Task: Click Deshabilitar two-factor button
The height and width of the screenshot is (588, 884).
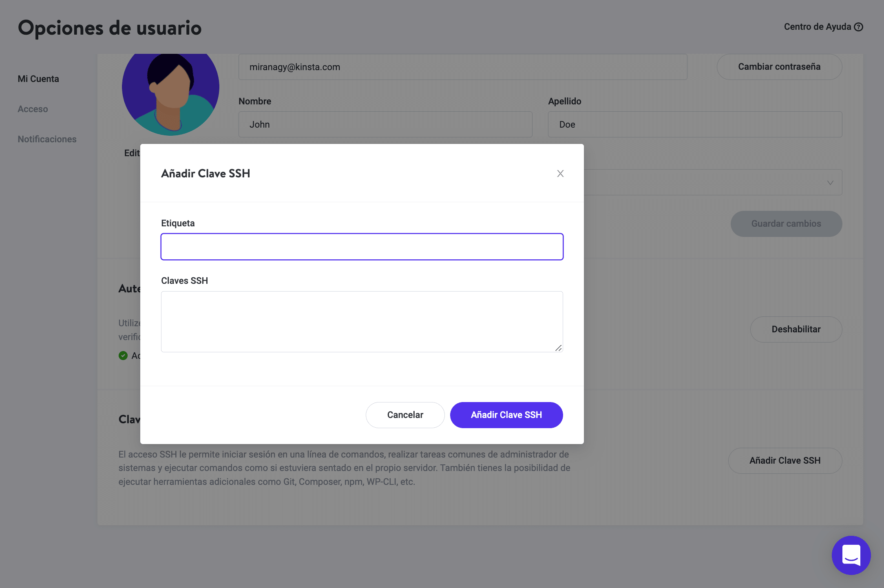Action: [x=796, y=329]
